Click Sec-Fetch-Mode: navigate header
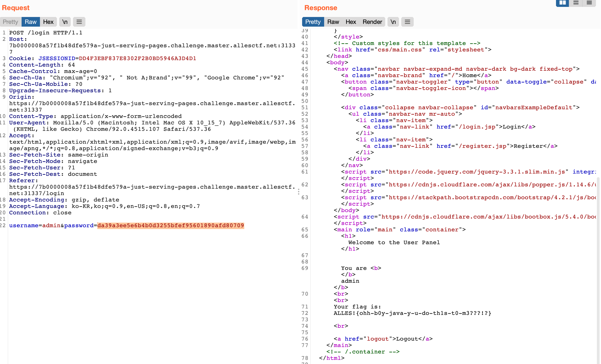Viewport: 601px width, 364px height. coord(53,161)
